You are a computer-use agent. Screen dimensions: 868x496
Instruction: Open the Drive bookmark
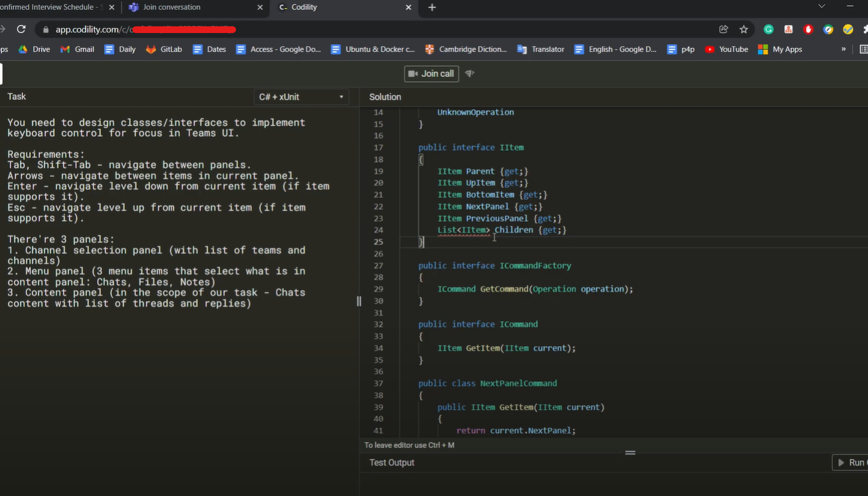click(x=34, y=49)
